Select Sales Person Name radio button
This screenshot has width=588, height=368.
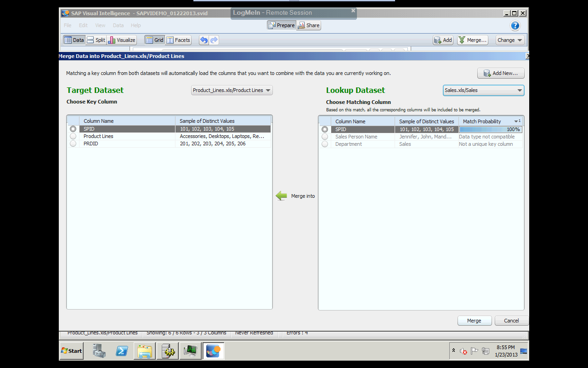(325, 137)
